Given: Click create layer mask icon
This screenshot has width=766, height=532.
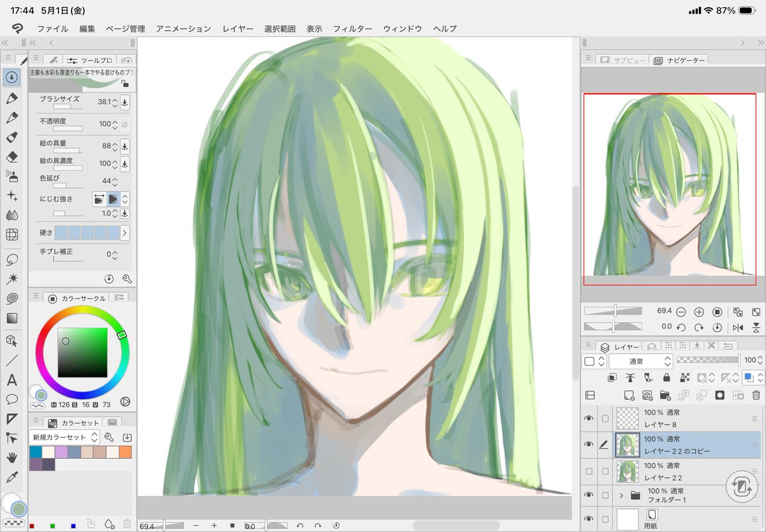Looking at the screenshot, I should (719, 395).
